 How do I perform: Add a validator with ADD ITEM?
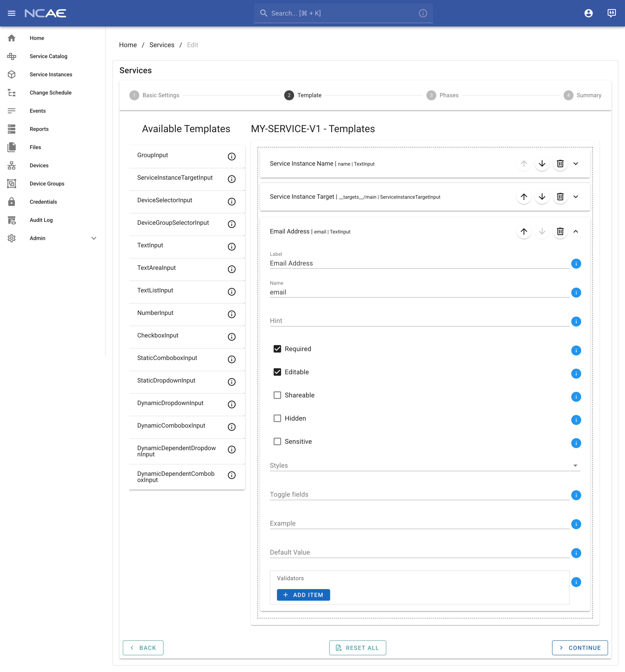pyautogui.click(x=303, y=595)
